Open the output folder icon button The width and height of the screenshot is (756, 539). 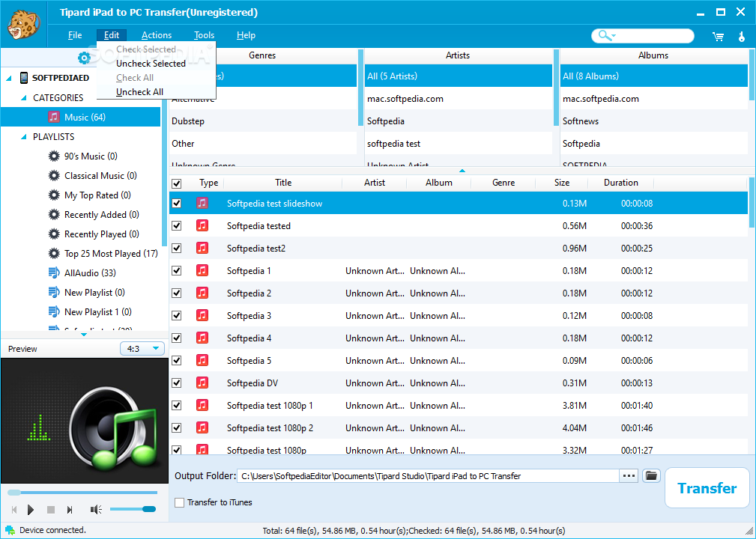click(x=651, y=476)
